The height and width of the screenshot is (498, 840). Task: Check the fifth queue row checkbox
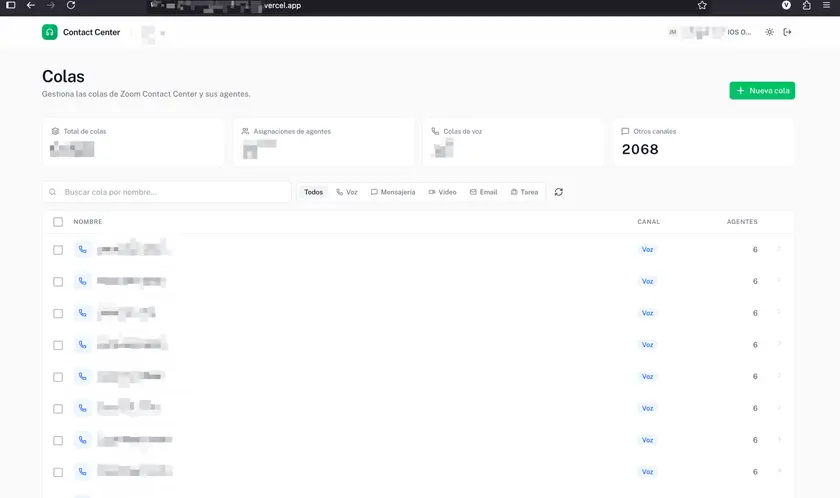coord(58,377)
